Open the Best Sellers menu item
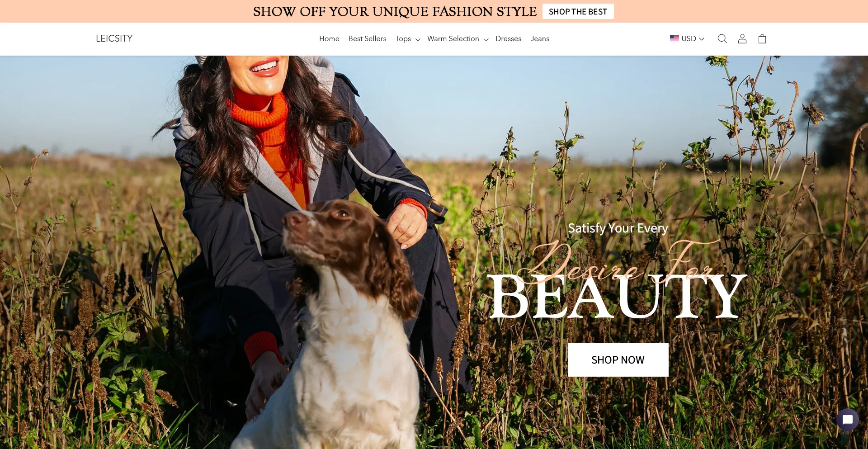This screenshot has width=868, height=449. pos(367,39)
